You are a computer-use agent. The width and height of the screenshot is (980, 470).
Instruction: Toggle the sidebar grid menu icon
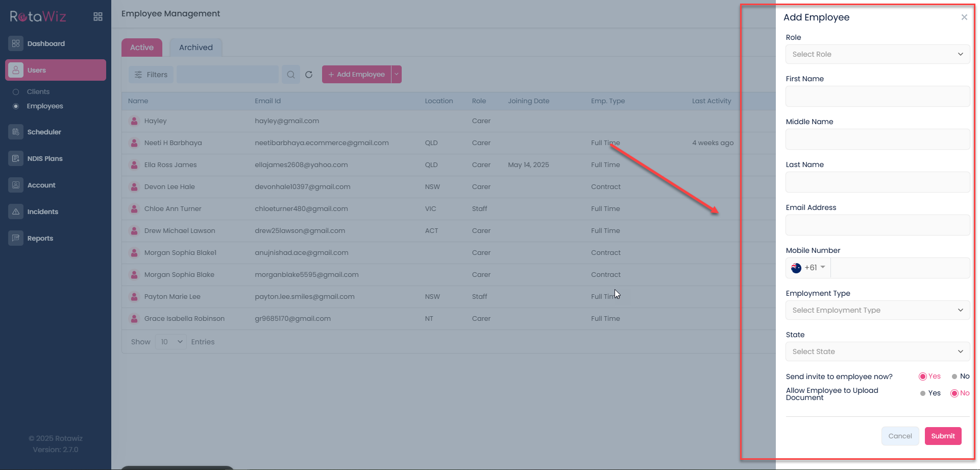(x=98, y=17)
